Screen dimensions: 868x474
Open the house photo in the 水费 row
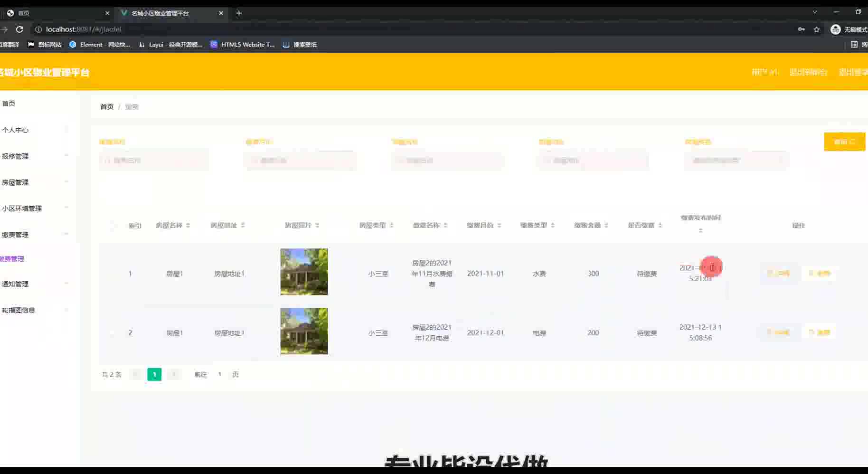[304, 272]
